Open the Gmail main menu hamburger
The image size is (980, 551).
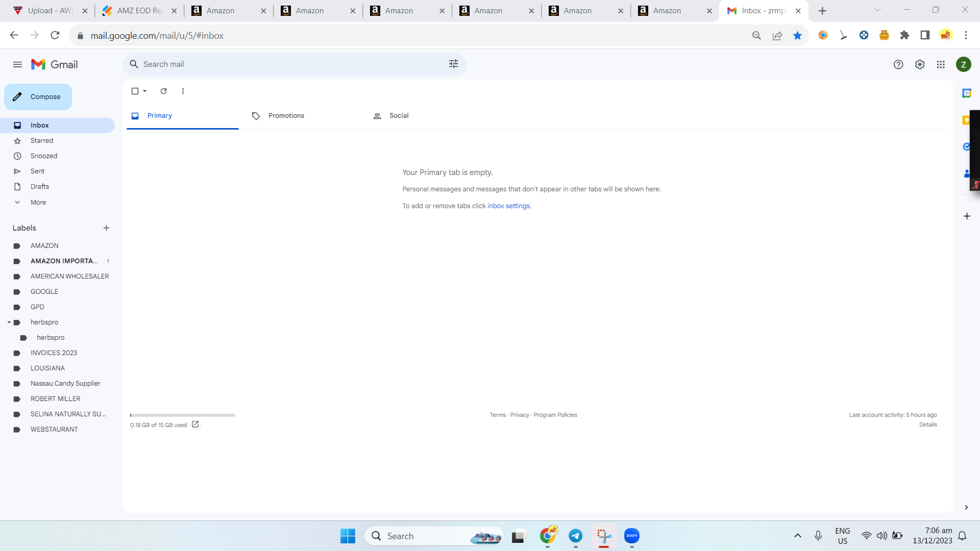pos(17,64)
